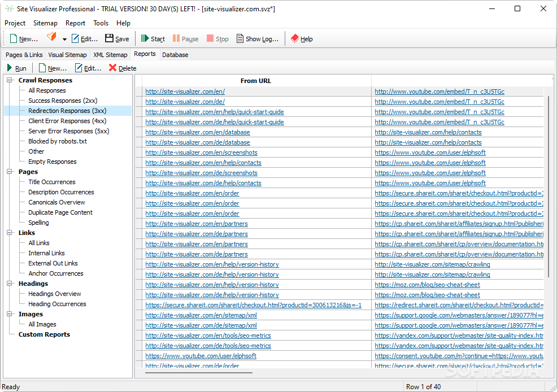Select All Links report

tap(39, 243)
